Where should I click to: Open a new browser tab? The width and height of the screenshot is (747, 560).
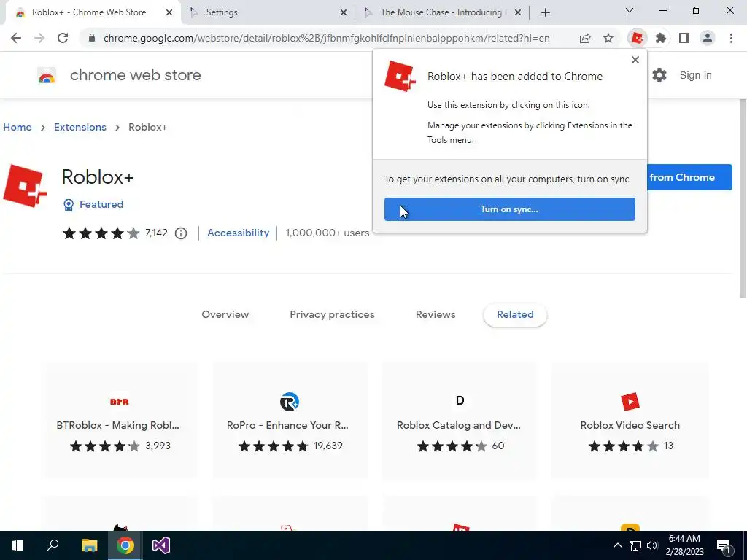click(x=546, y=12)
